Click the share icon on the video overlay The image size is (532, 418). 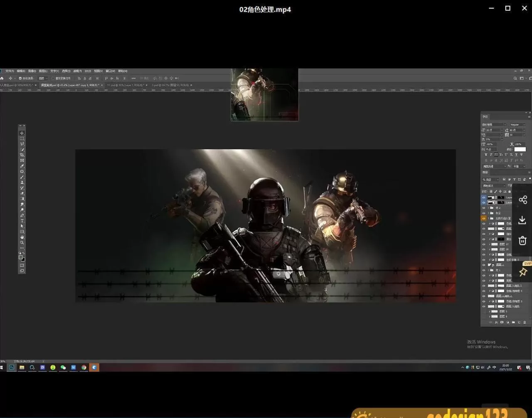click(x=522, y=200)
